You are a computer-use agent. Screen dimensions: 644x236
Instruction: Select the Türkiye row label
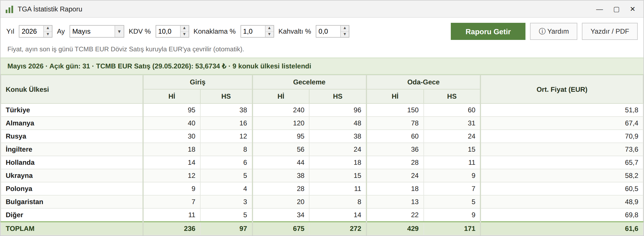coord(18,110)
